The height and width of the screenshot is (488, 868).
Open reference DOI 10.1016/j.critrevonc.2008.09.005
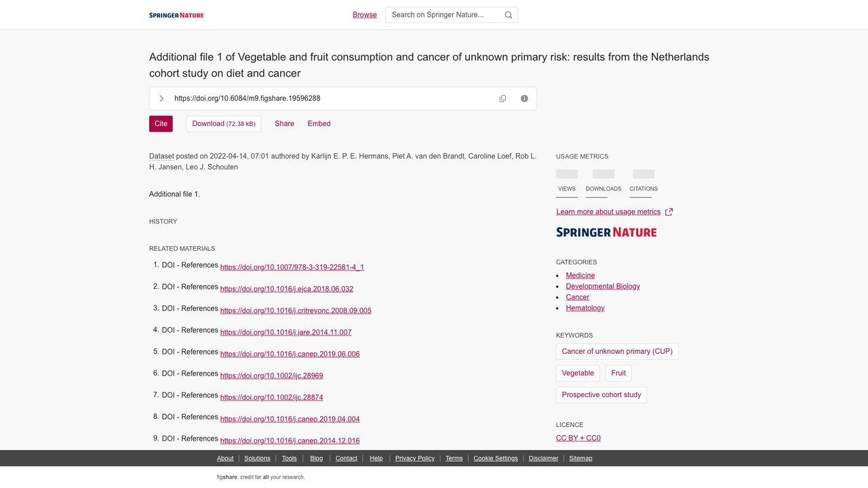coord(296,310)
